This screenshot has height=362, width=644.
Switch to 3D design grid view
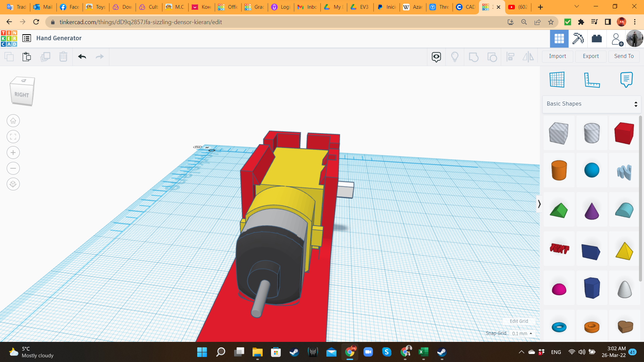(x=559, y=39)
